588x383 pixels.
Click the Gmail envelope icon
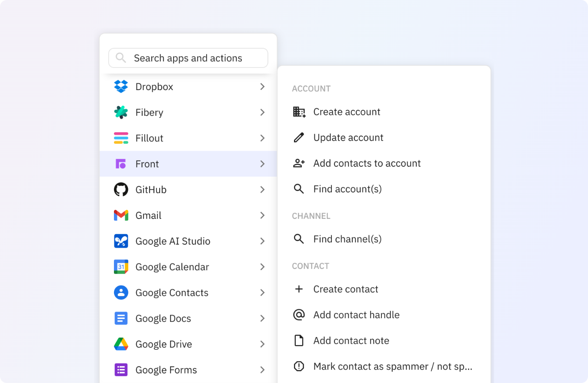[x=121, y=215]
